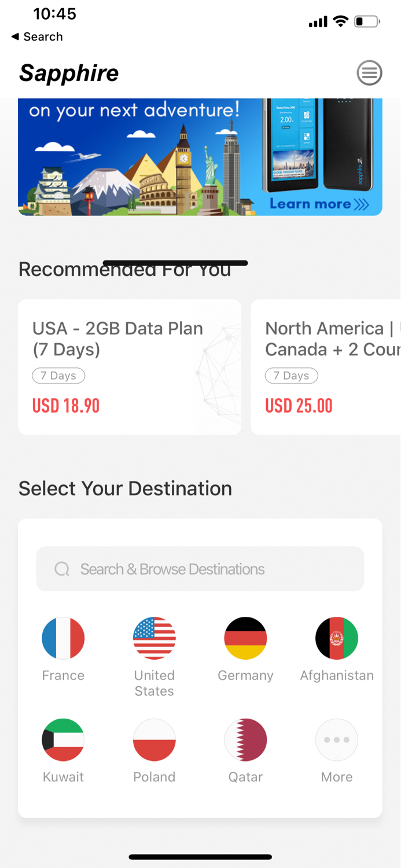Tap the Poland flag icon

pyautogui.click(x=154, y=740)
